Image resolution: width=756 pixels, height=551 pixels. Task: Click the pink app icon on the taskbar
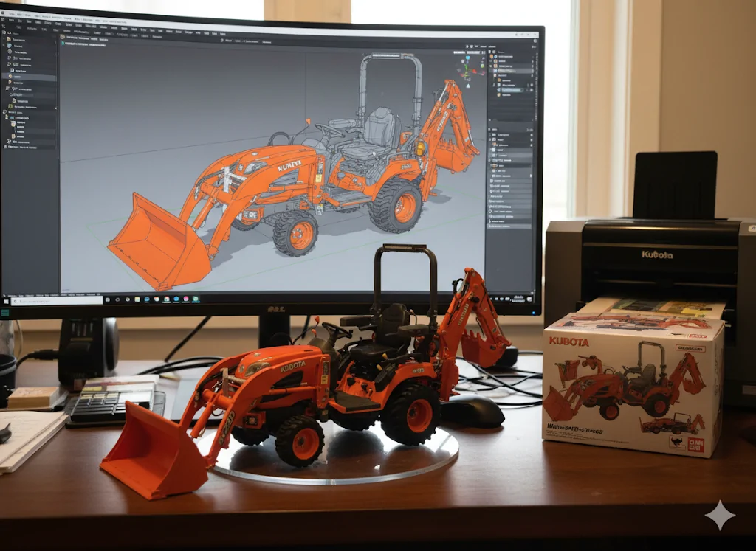click(186, 299)
